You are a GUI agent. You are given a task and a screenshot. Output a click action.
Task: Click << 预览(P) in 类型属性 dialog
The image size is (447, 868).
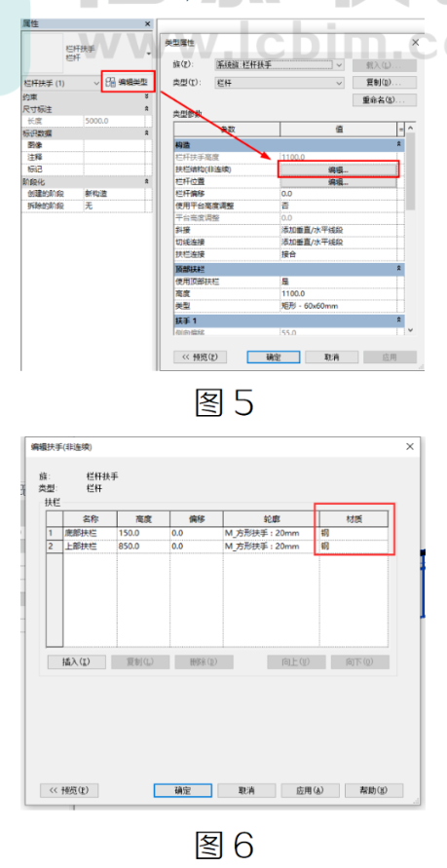tap(201, 358)
